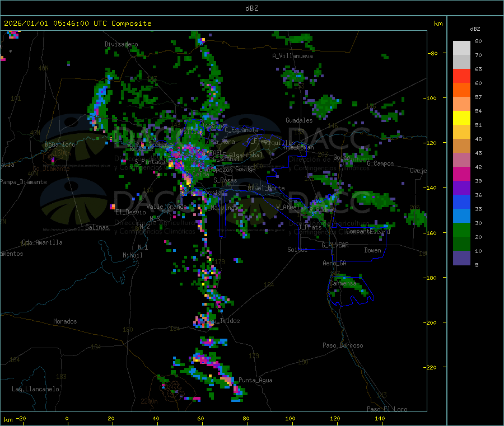Screen dimensions: 504x426
Task: Click the S_Pintada location label
Action: [150, 162]
